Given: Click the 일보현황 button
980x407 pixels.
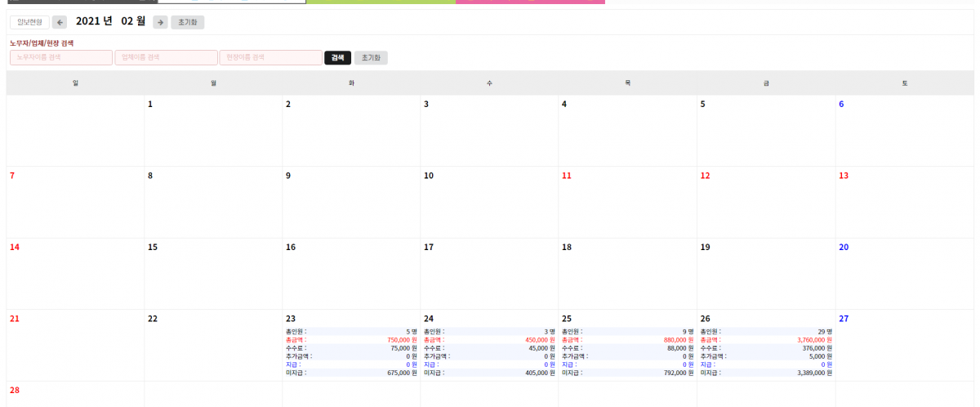Looking at the screenshot, I should tap(29, 23).
